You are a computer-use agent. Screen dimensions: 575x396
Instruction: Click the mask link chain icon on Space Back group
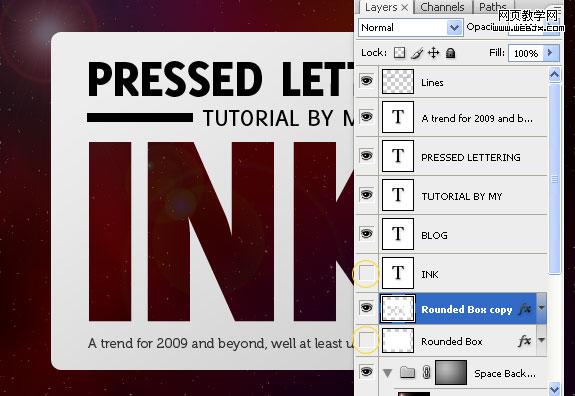[426, 373]
